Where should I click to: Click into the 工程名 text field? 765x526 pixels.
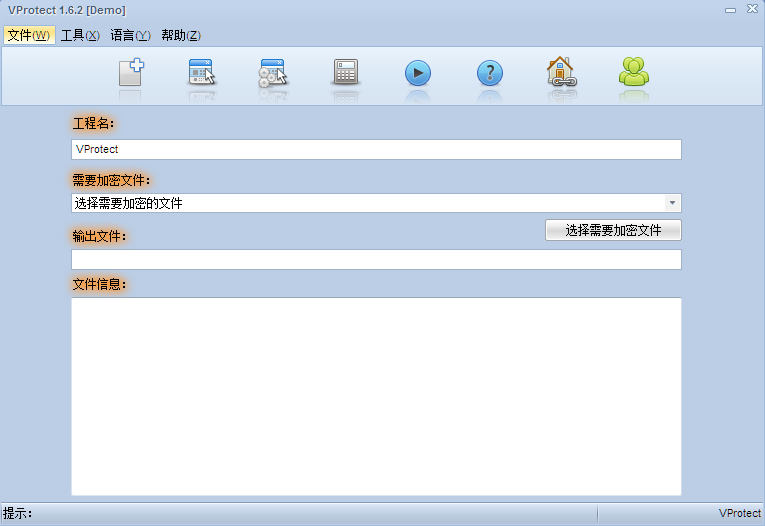(376, 149)
